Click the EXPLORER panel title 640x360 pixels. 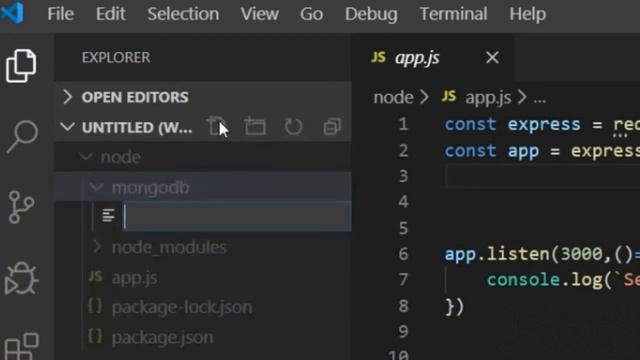click(x=116, y=58)
